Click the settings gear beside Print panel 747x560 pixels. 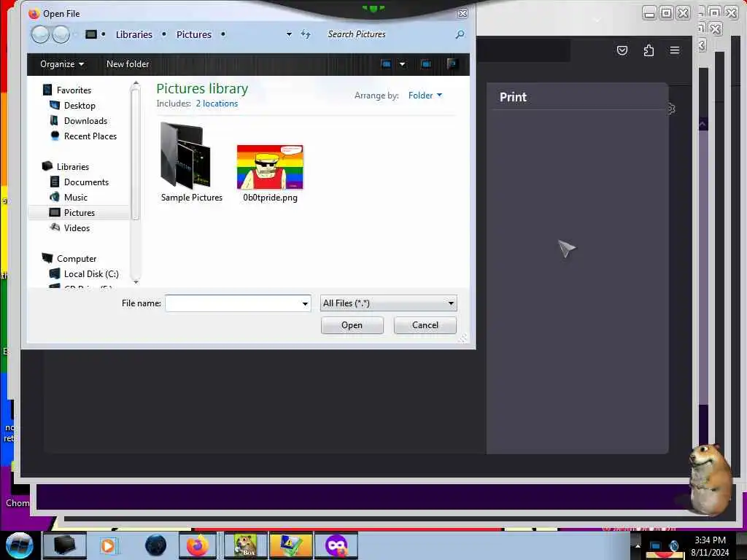point(671,109)
